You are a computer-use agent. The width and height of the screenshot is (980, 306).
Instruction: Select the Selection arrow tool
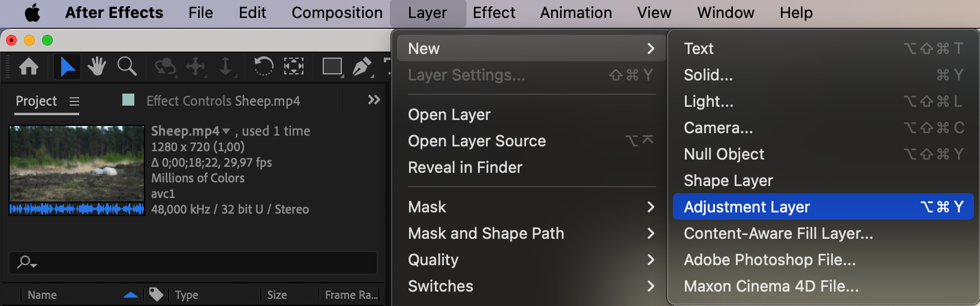click(x=67, y=66)
